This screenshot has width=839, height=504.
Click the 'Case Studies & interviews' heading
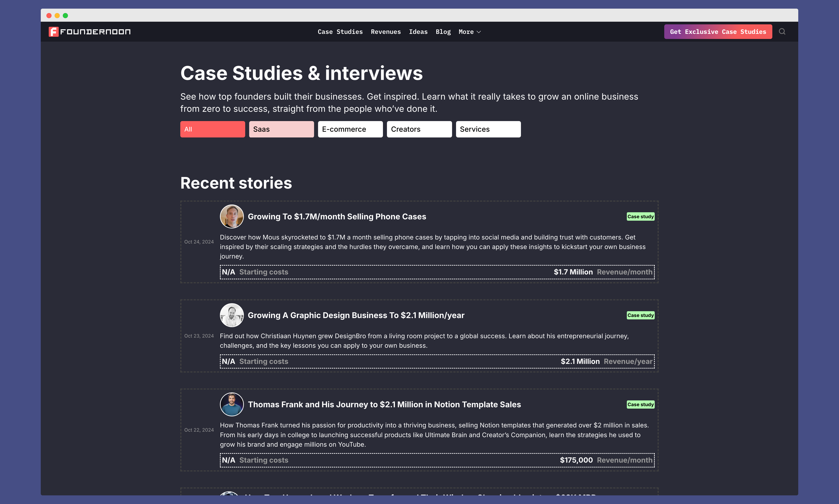301,73
